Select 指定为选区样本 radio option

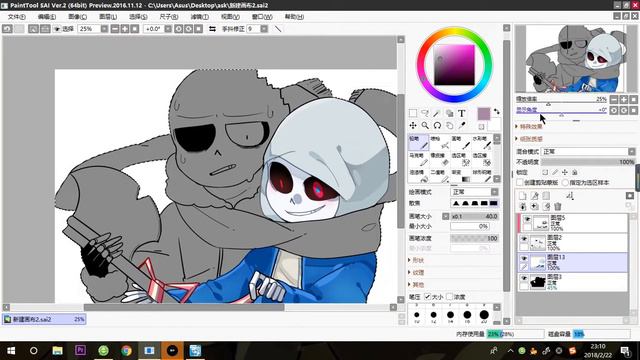[565, 182]
